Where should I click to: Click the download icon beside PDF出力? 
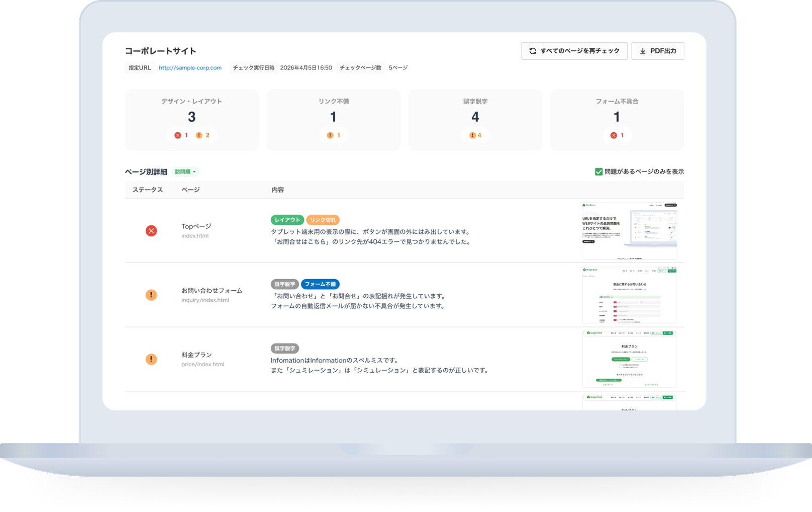coord(643,51)
